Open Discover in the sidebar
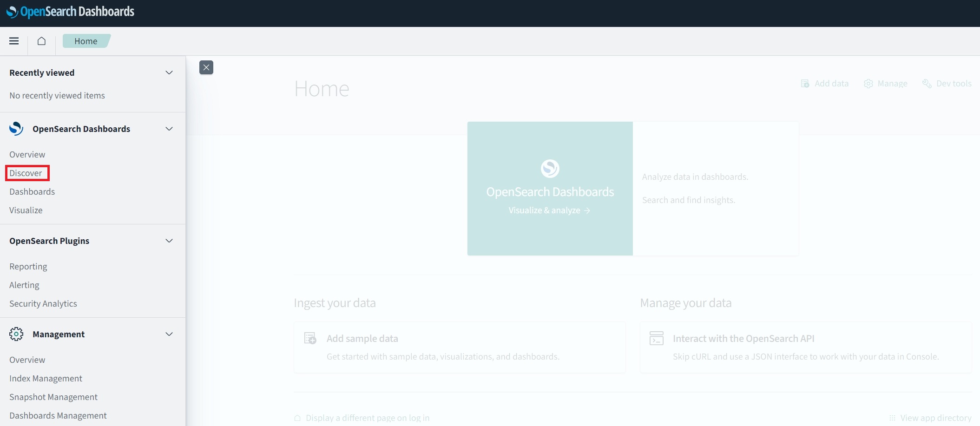980x426 pixels. pos(26,173)
